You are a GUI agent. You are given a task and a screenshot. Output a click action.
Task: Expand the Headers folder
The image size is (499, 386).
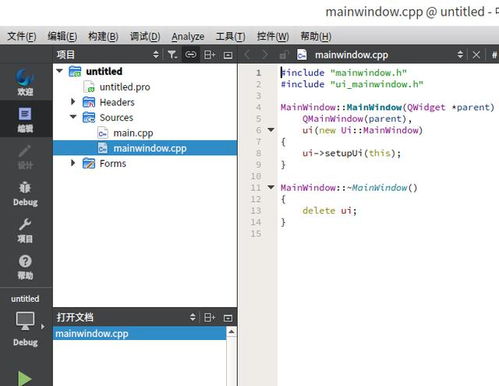click(x=73, y=102)
